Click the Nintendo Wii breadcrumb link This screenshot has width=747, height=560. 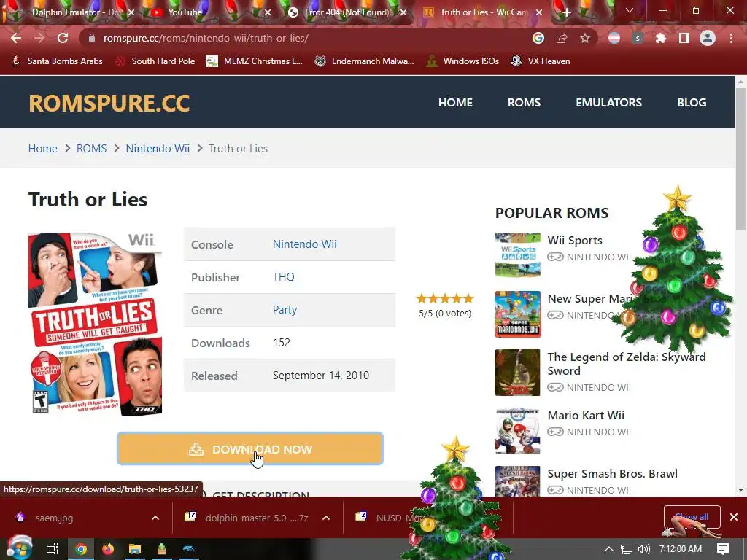(x=158, y=149)
